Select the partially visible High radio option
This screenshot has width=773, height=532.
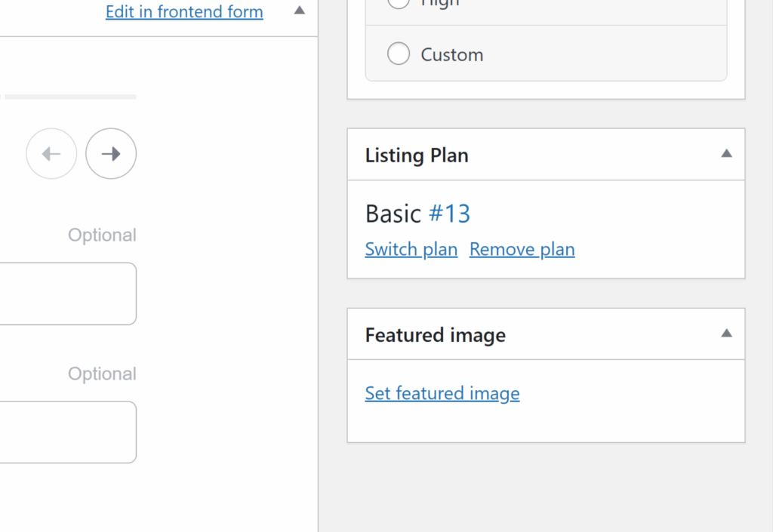pos(399,3)
